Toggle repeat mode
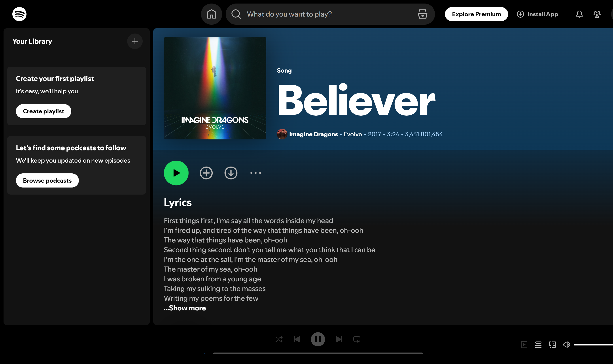Viewport: 613px width, 364px height. point(357,339)
